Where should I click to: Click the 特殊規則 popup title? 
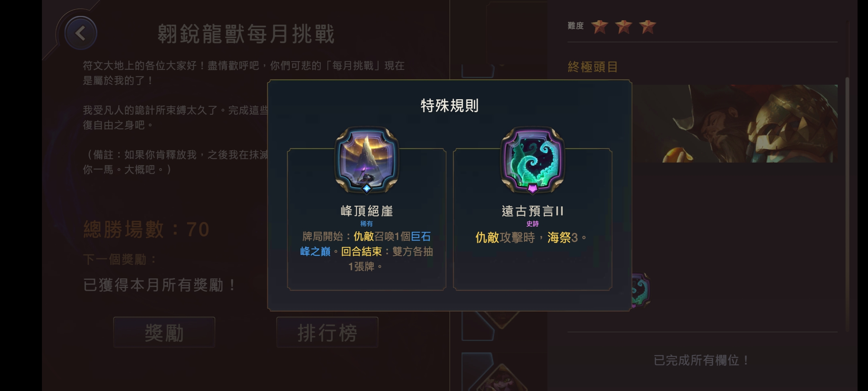pyautogui.click(x=450, y=106)
